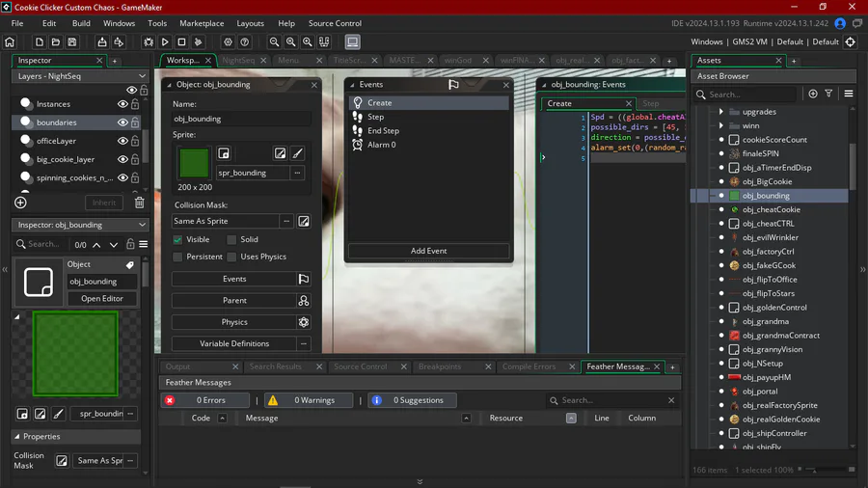Screen dimensions: 868x488
Task: Start the debugger with the bug icon
Action: [x=149, y=42]
